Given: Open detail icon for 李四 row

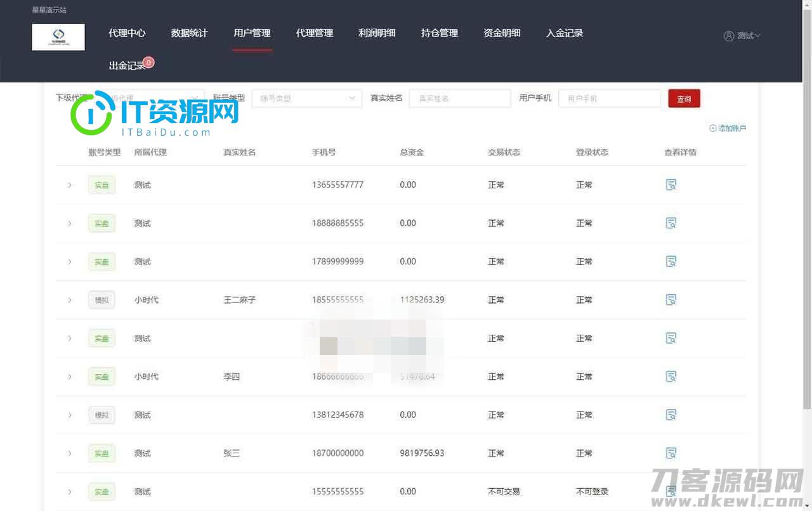Looking at the screenshot, I should [x=671, y=377].
